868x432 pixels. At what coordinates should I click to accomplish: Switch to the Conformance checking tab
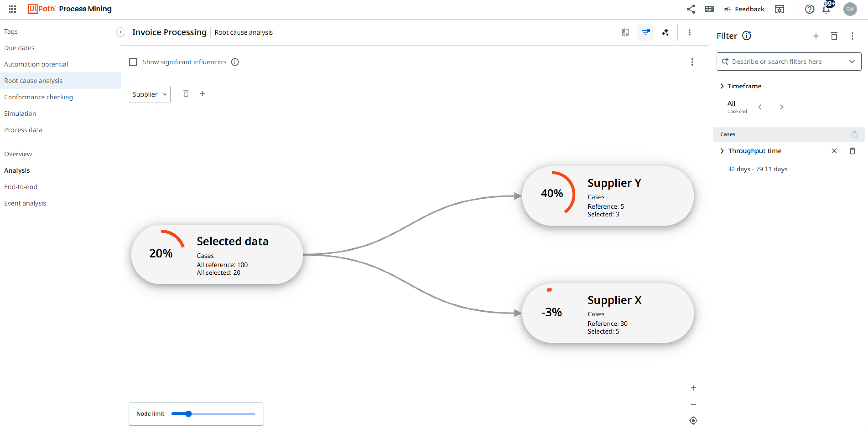pos(38,97)
